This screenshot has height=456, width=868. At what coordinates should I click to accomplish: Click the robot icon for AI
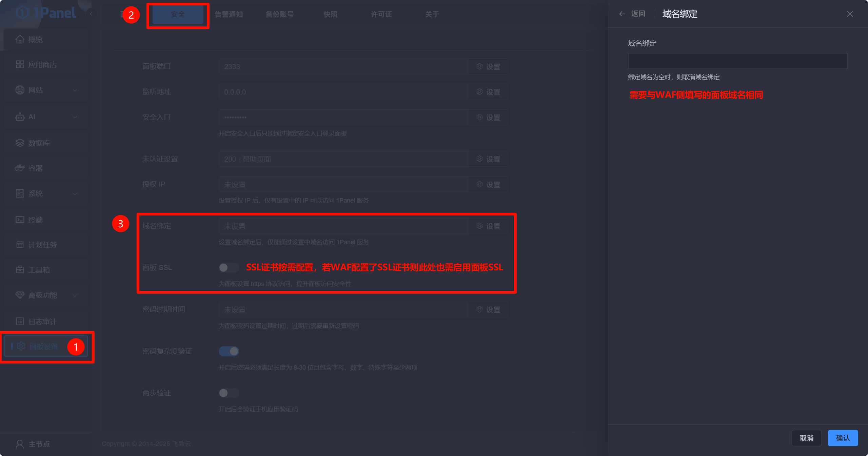coord(20,117)
